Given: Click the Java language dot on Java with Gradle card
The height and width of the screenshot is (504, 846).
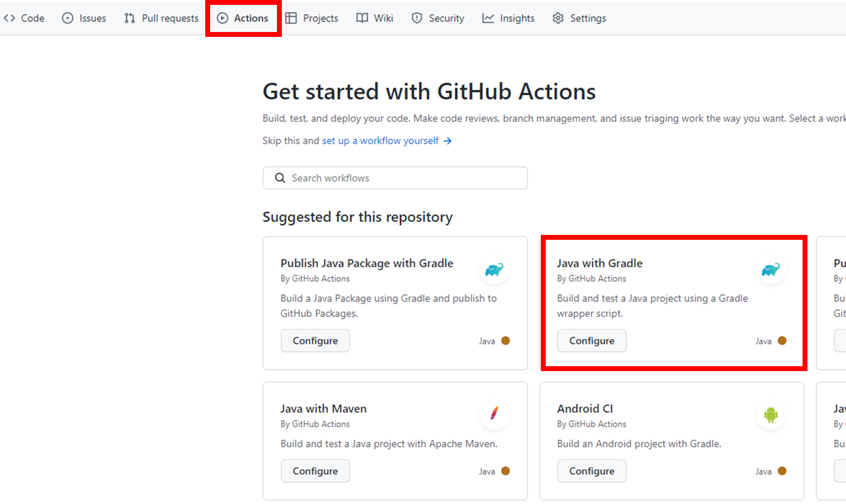Looking at the screenshot, I should [782, 341].
